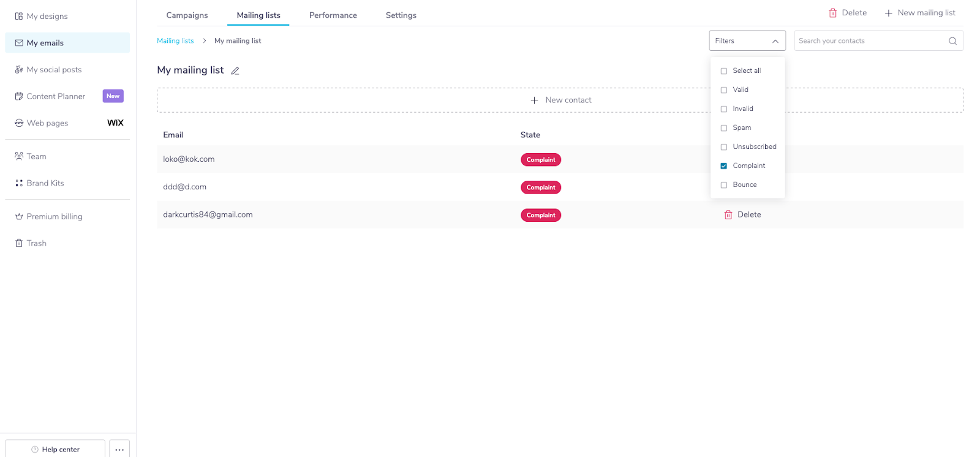980x457 pixels.
Task: Click the three-dots more options button
Action: tap(119, 449)
